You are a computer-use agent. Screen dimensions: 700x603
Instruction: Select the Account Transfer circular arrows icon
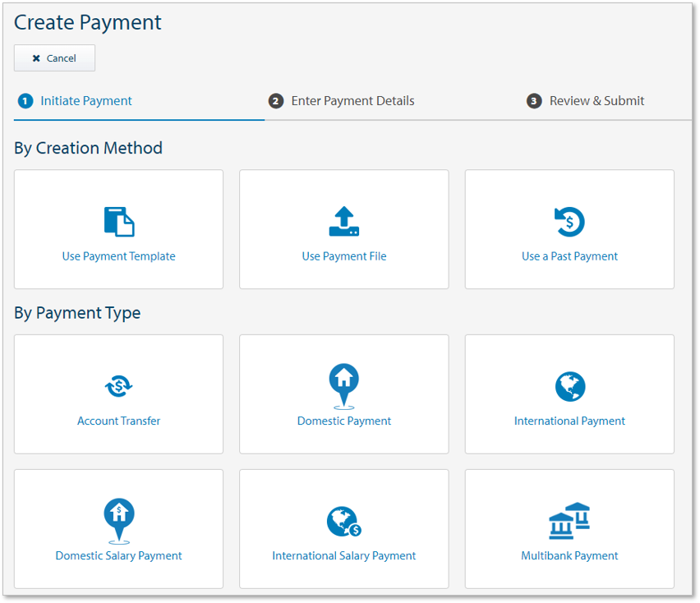(x=118, y=385)
